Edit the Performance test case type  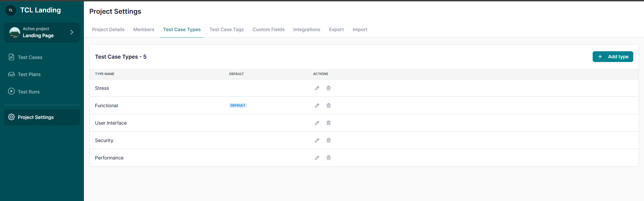[317, 158]
